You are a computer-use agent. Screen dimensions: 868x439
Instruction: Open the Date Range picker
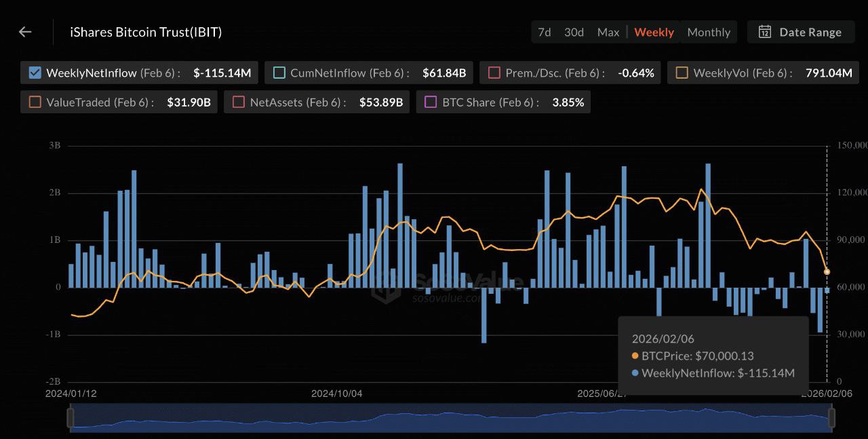click(801, 32)
